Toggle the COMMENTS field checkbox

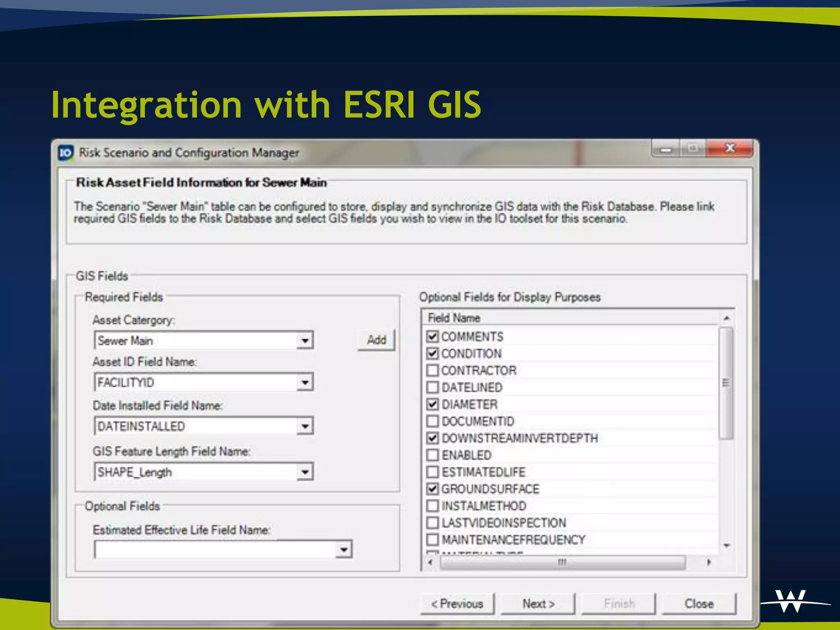432,336
